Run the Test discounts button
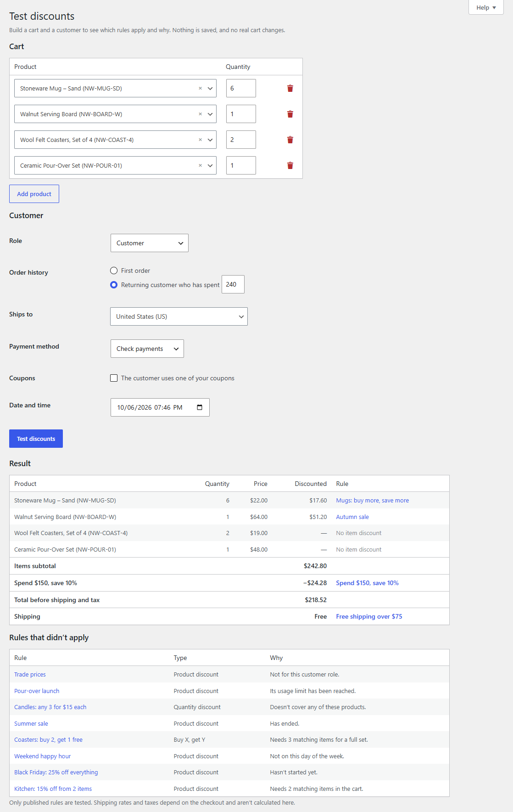513x812 pixels. 36,439
